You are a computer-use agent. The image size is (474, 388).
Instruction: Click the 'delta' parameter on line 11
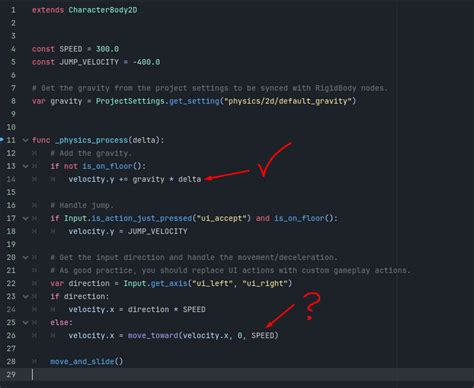tap(144, 140)
